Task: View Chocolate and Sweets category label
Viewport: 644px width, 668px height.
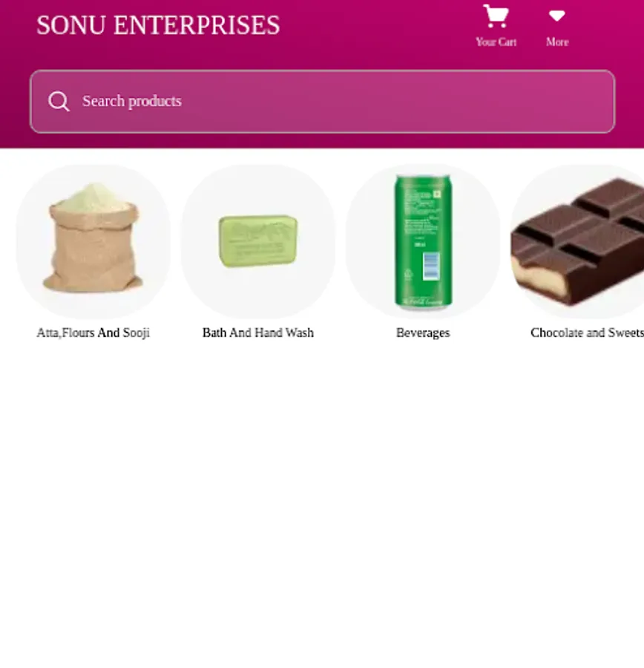Action: tap(587, 333)
